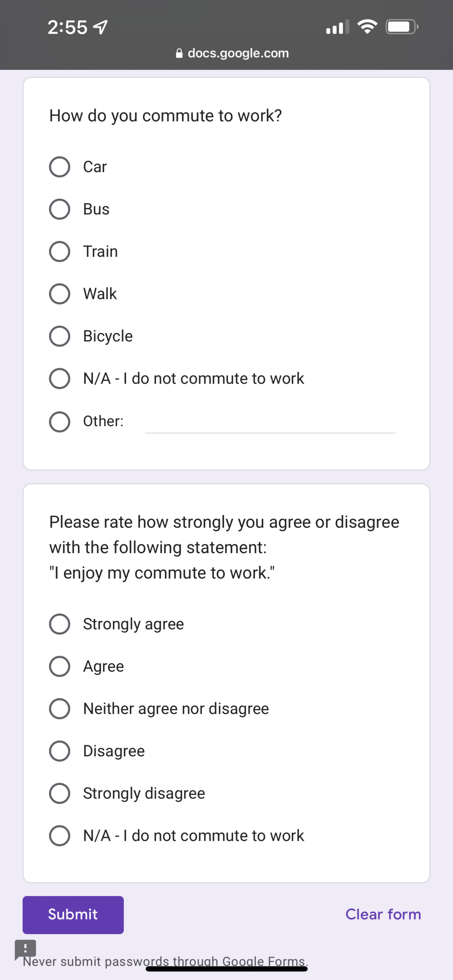Image resolution: width=453 pixels, height=980 pixels.
Task: Select the Bicycle commute option
Action: tap(59, 336)
